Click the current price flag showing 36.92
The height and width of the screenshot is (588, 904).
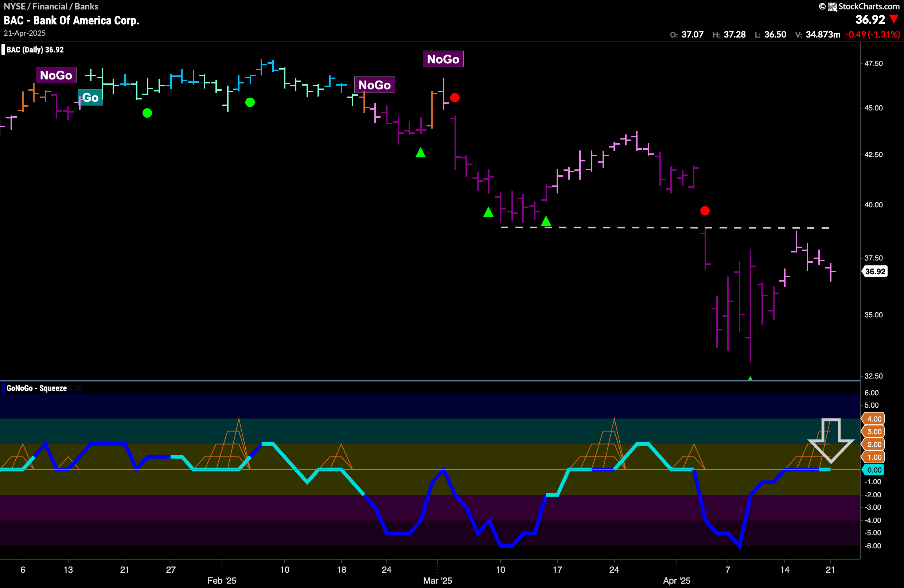(x=875, y=271)
